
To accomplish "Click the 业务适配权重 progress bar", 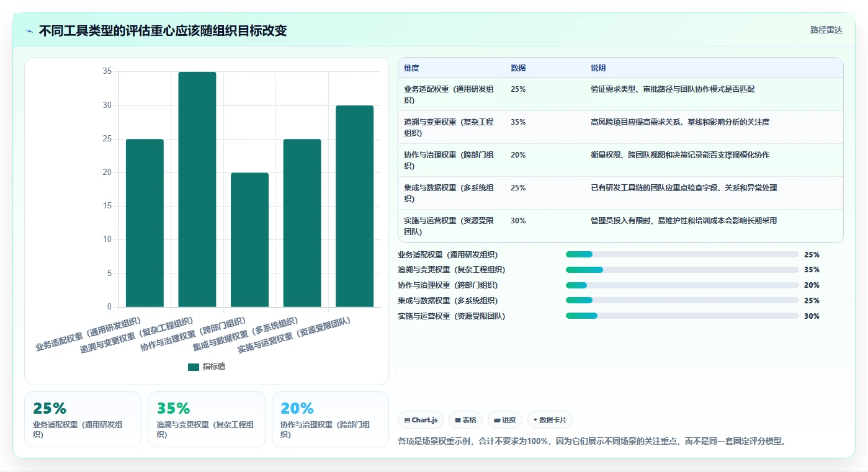I will tap(682, 254).
